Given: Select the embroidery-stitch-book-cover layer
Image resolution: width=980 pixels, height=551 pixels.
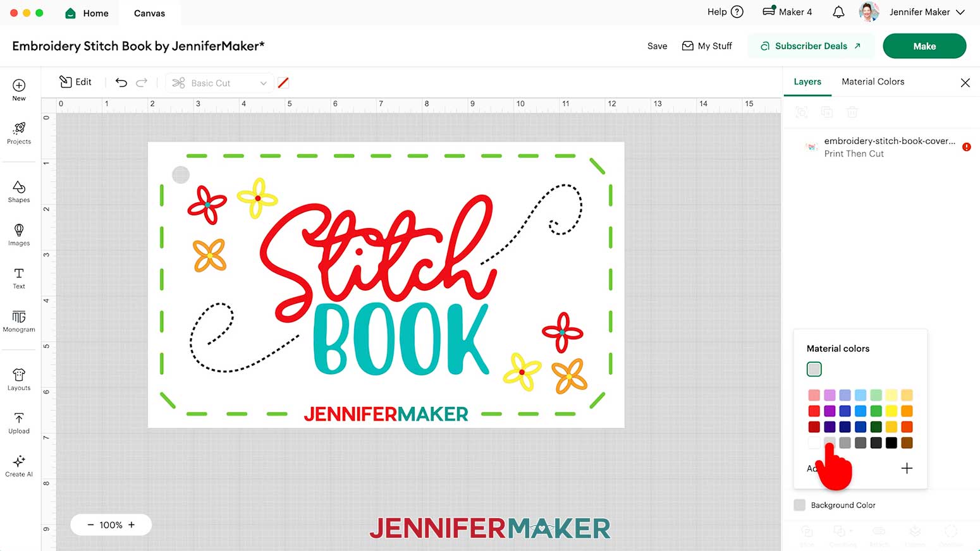Looking at the screenshot, I should [882, 147].
